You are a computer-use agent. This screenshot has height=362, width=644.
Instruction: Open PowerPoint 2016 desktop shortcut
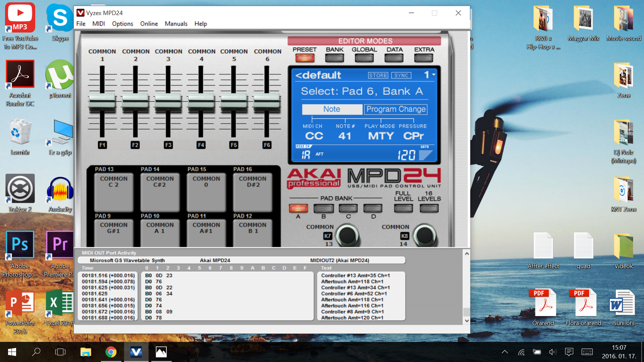(x=20, y=311)
